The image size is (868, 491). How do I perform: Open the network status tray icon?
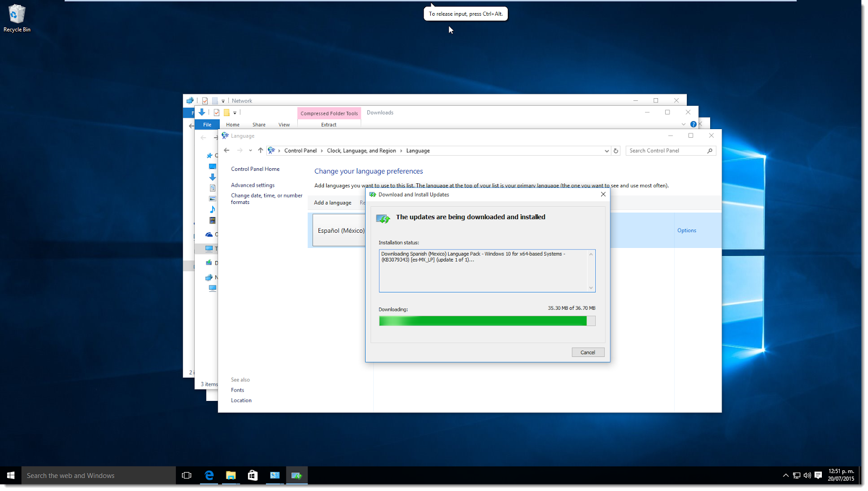pos(796,475)
